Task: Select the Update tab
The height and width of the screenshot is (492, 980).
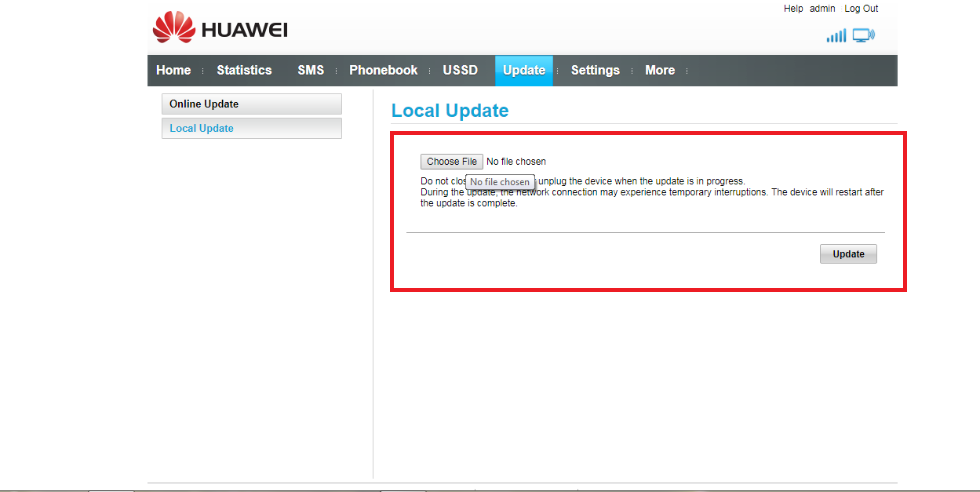Action: 524,70
